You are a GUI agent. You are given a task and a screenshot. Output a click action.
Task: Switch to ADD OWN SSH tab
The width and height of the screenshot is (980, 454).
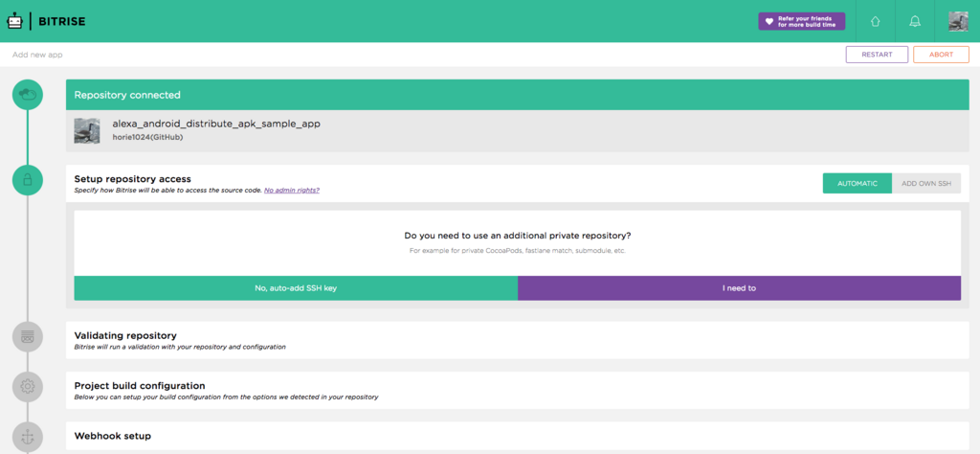[x=926, y=183]
